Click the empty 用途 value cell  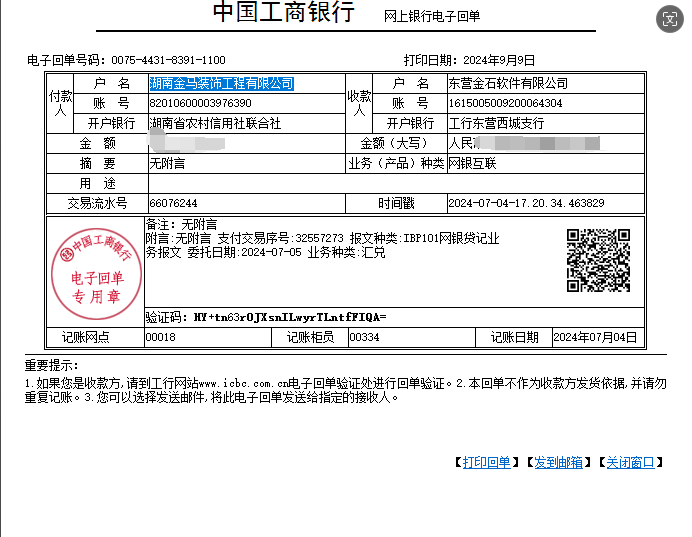(396, 184)
